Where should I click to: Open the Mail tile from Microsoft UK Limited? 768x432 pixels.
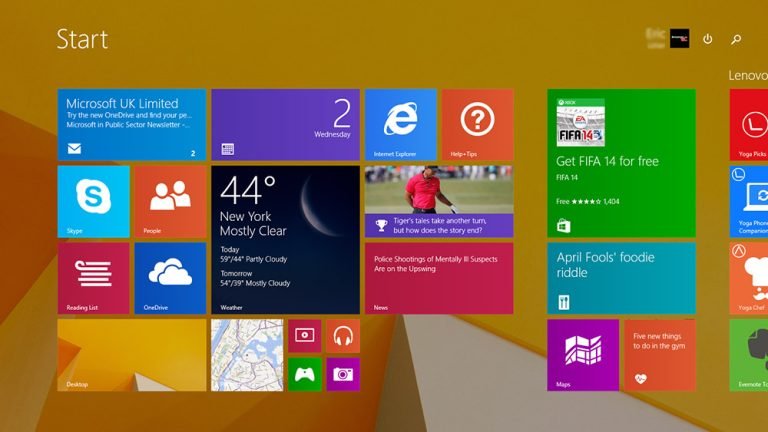point(132,125)
